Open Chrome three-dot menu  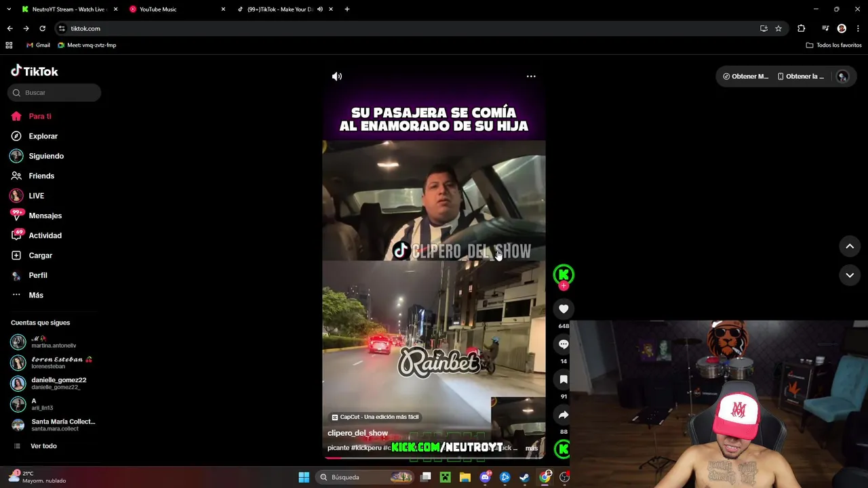(859, 28)
